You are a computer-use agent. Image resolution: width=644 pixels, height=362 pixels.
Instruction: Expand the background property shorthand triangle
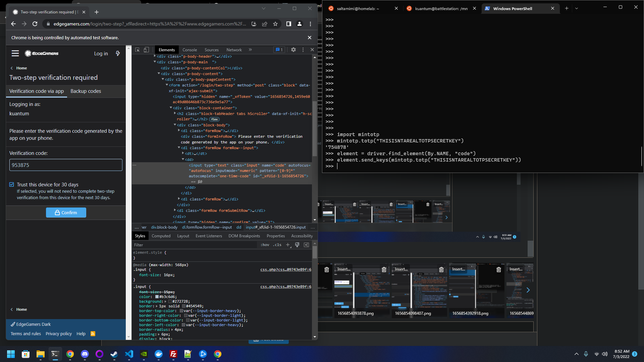coord(165,301)
